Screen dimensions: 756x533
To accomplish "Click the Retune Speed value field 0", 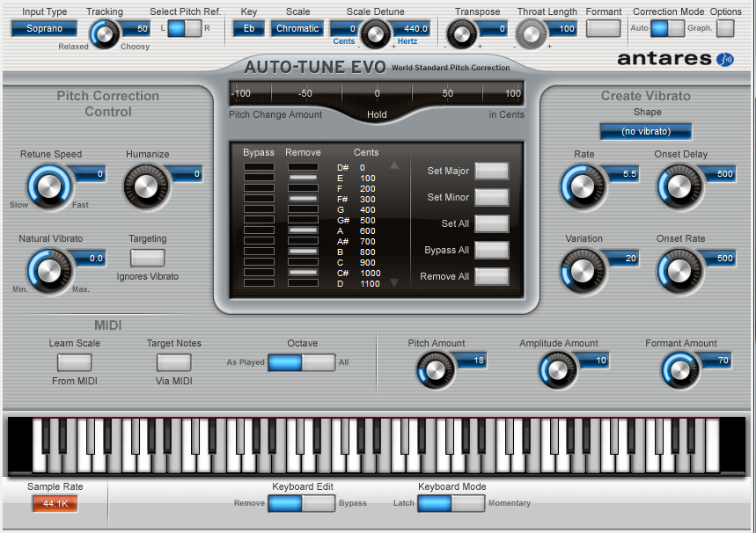I will pos(90,174).
